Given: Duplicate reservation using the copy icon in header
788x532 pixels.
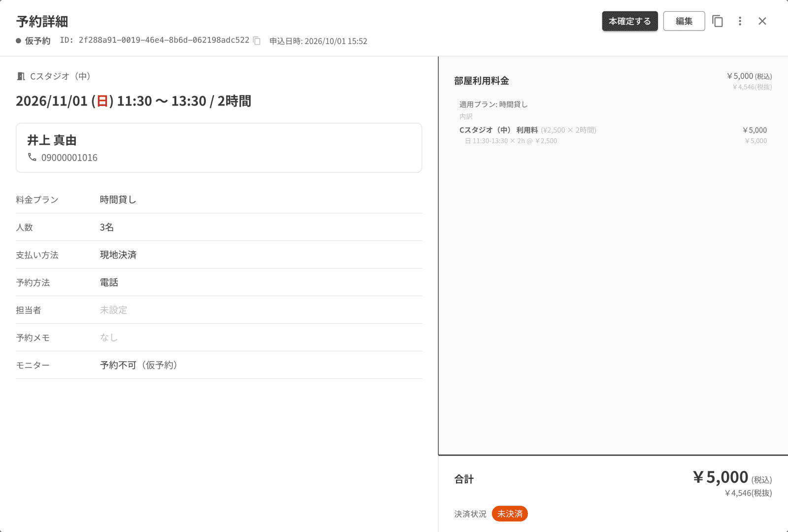Looking at the screenshot, I should coord(718,21).
